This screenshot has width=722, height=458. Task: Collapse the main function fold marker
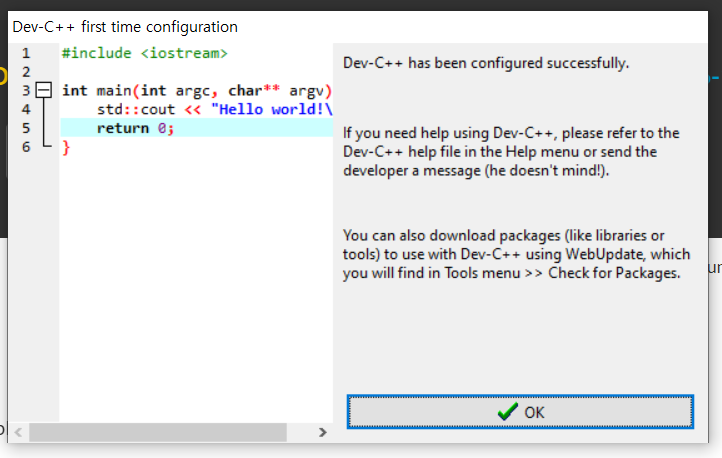click(44, 90)
